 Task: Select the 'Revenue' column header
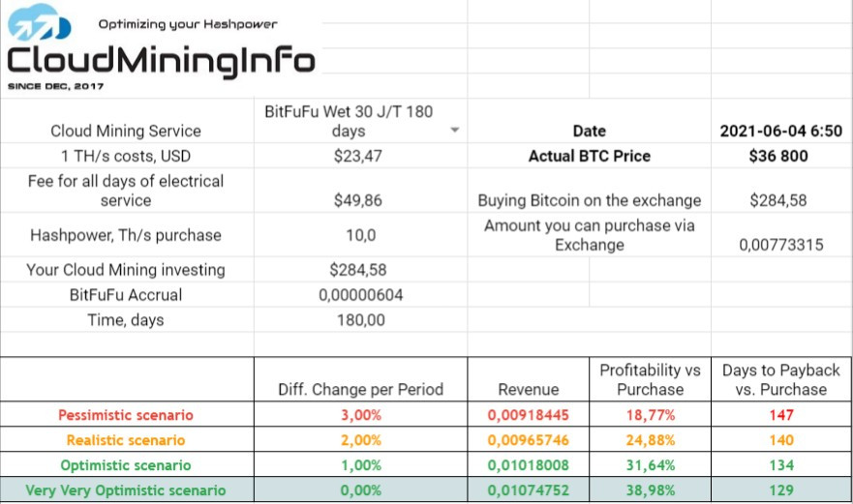pyautogui.click(x=529, y=379)
